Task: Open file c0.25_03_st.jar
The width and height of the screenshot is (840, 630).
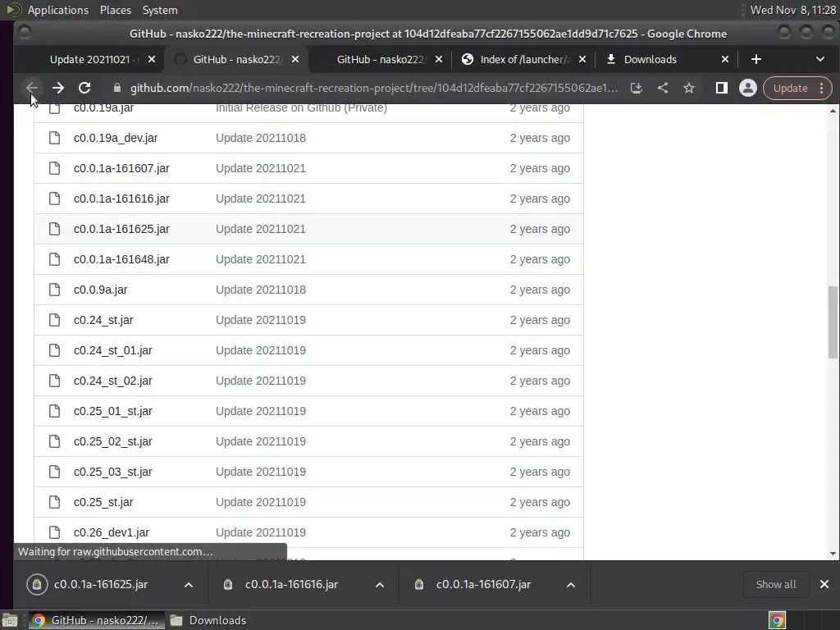Action: (113, 472)
